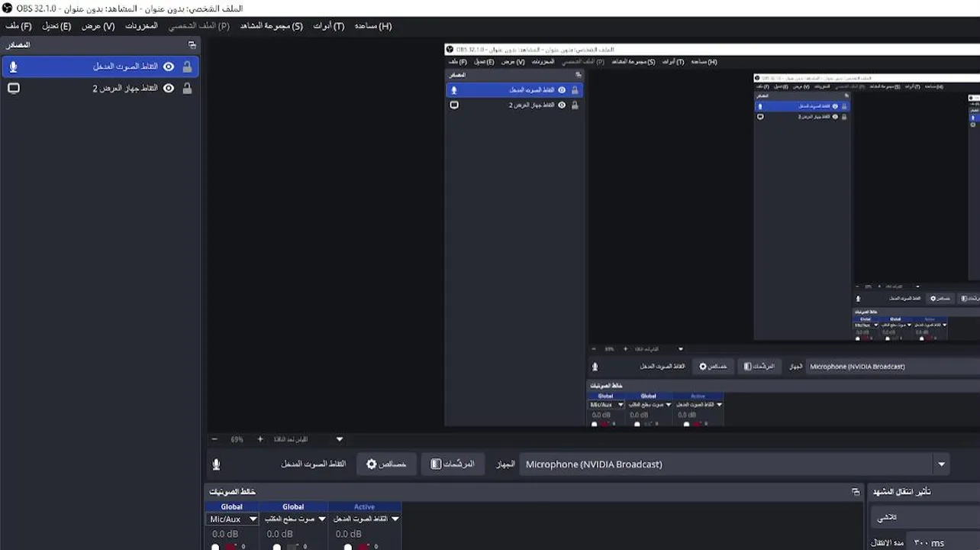
Task: Click the مدة الانتقال duration label
Action: click(x=888, y=543)
